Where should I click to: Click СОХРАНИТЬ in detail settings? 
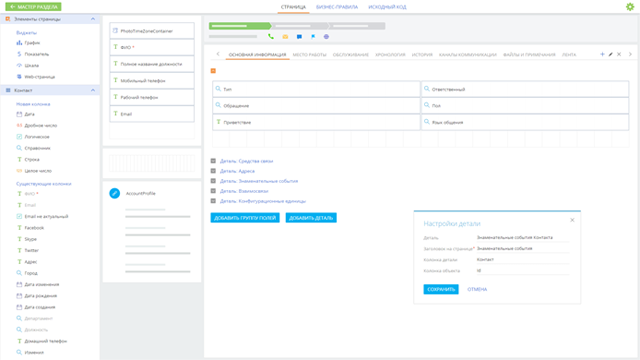[x=441, y=289]
